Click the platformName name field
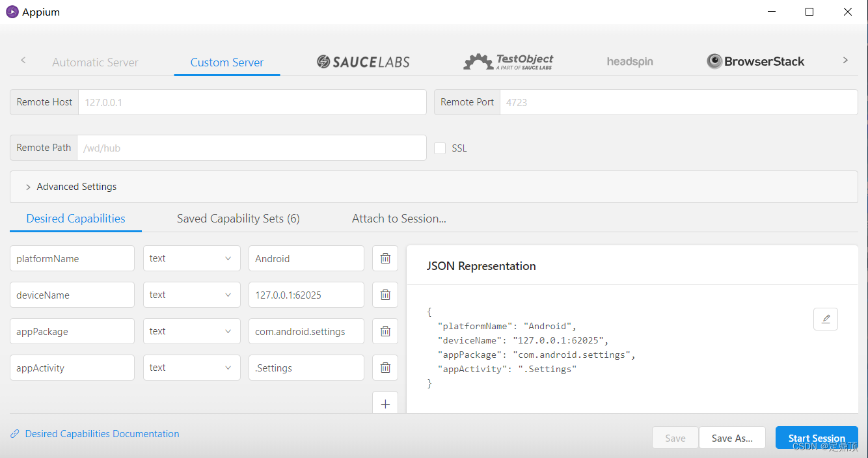The height and width of the screenshot is (458, 868). point(72,258)
